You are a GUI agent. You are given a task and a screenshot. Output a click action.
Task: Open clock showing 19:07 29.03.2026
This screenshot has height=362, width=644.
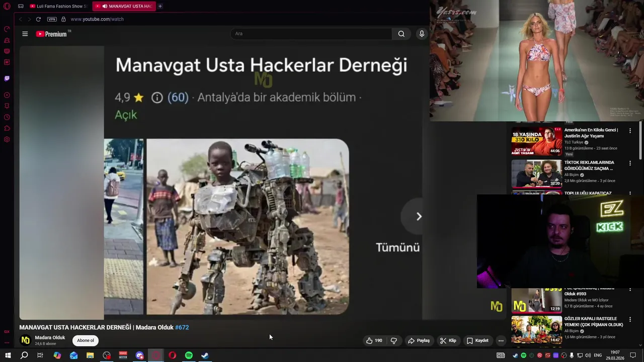[615, 355]
